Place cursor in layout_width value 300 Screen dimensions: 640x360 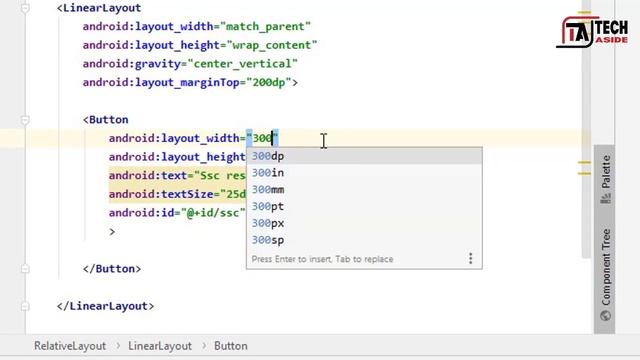[262, 138]
